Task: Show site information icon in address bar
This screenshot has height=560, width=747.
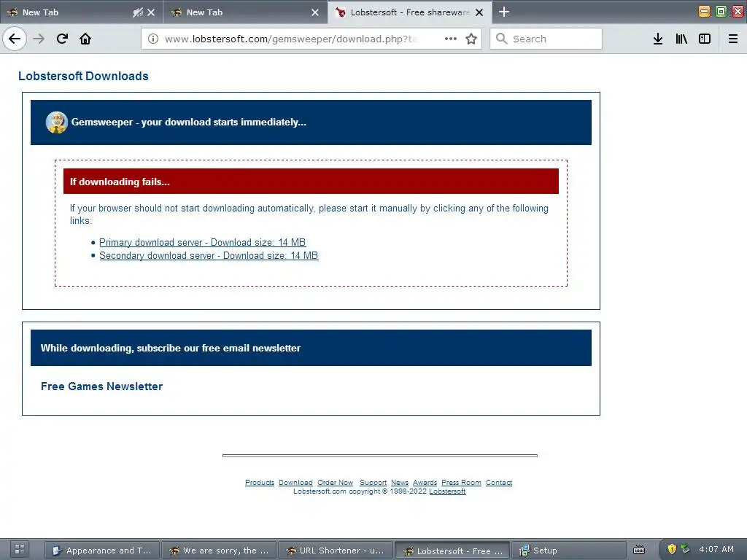Action: click(x=153, y=39)
